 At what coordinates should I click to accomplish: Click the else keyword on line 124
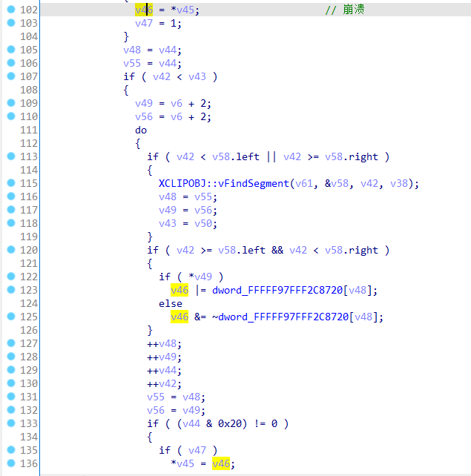point(171,303)
